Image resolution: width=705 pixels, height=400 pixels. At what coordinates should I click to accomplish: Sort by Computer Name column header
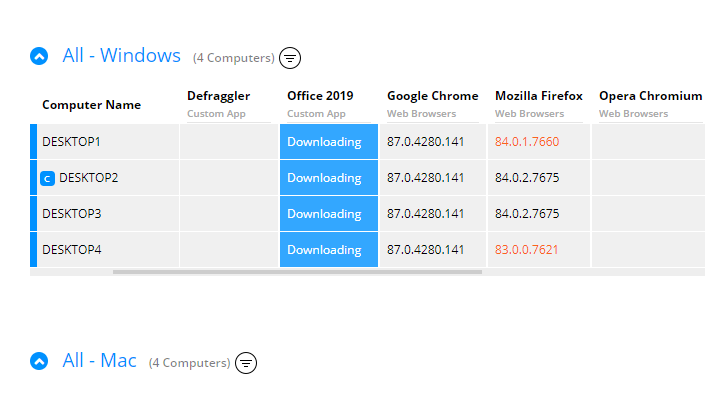click(91, 105)
